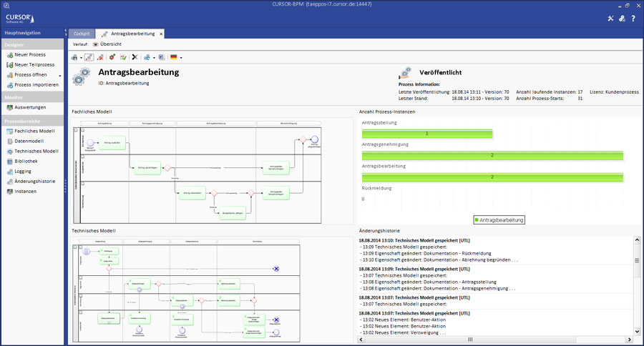Switch to the Cockpit tab

coord(81,34)
